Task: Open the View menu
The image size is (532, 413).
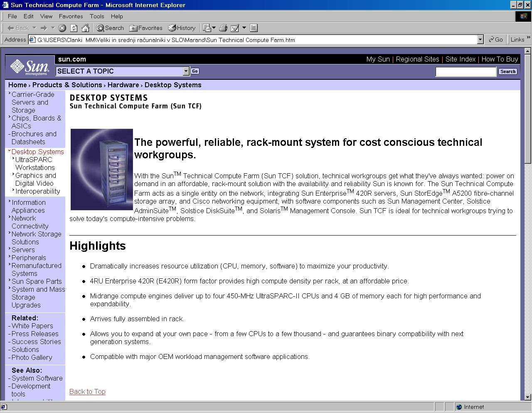Action: pos(46,16)
